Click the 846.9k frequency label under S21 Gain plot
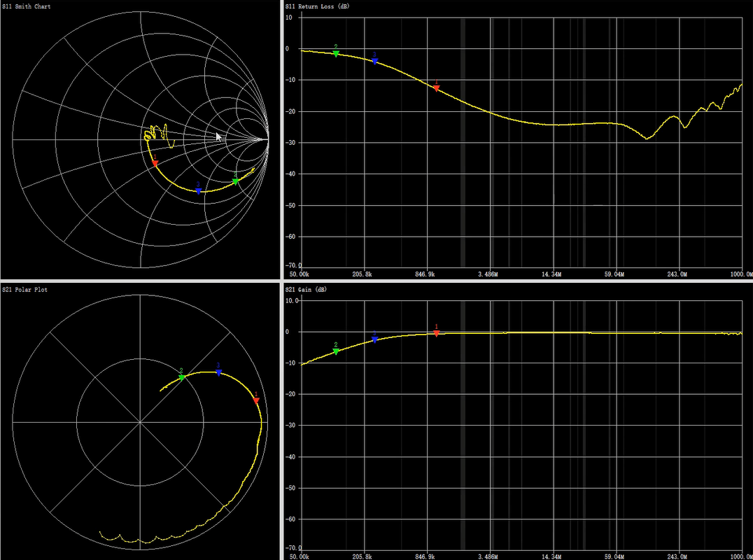The height and width of the screenshot is (560, 753). click(x=425, y=556)
